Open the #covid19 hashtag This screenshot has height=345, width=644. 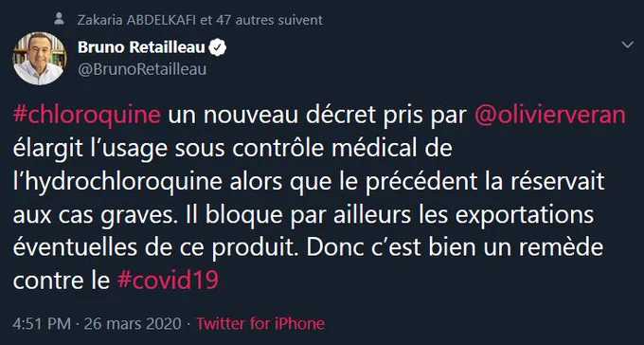point(168,281)
